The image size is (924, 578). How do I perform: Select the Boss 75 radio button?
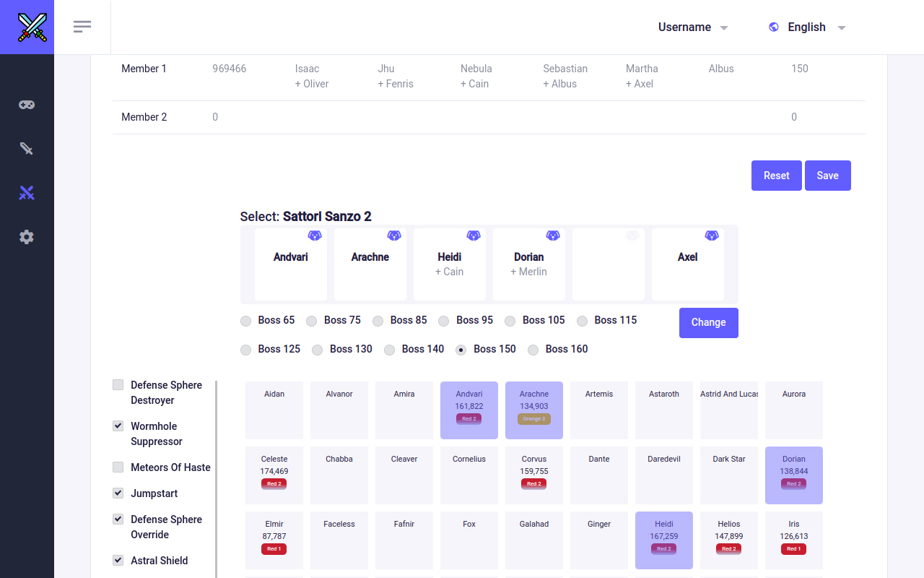tap(312, 321)
